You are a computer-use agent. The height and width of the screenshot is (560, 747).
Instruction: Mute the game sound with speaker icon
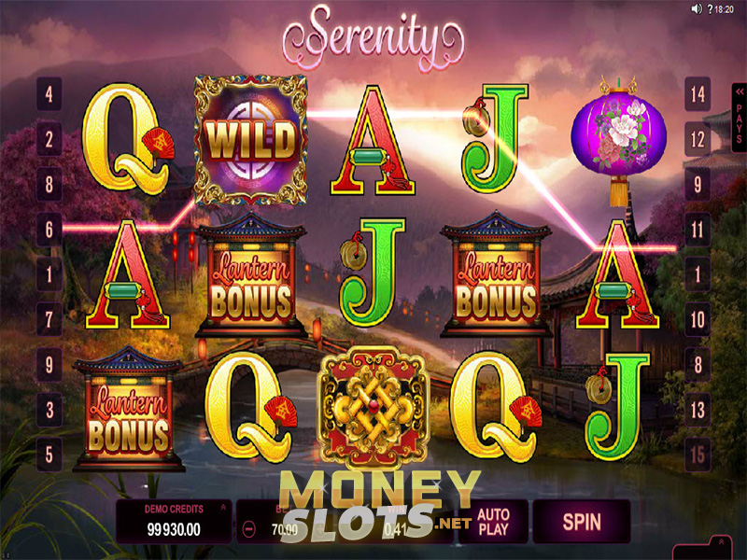tap(697, 8)
